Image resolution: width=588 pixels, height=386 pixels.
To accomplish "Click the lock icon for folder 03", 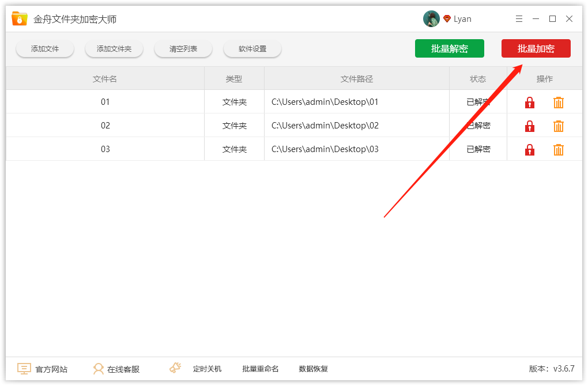I will 530,150.
